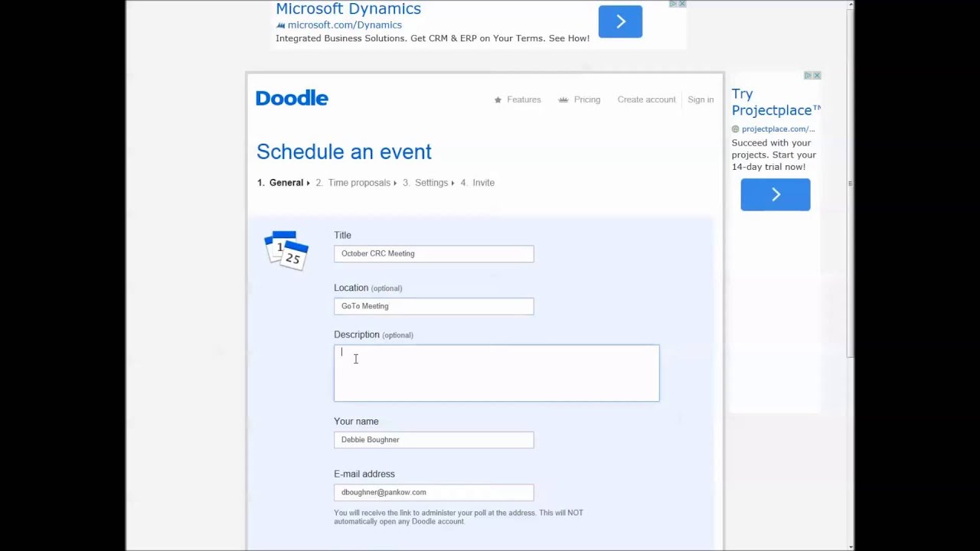Click the blue arrow button in Microsoft Dynamics ad
The width and height of the screenshot is (980, 551).
click(x=620, y=21)
